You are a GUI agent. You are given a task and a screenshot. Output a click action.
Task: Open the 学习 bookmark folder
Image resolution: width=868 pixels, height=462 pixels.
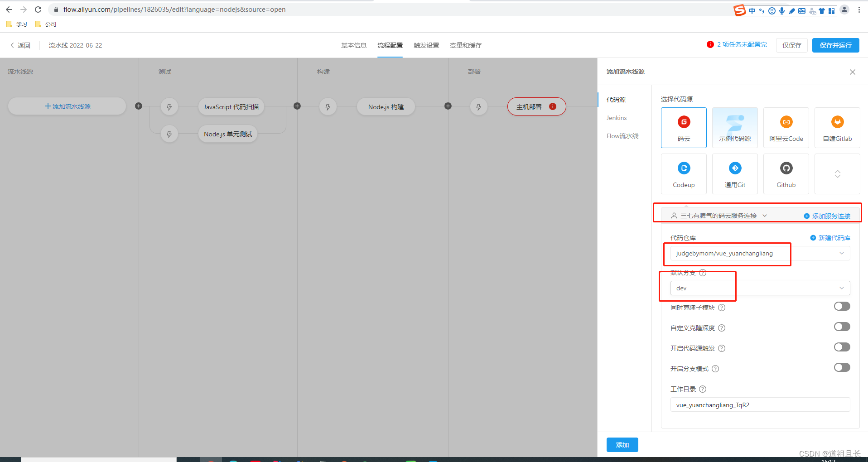[x=17, y=24]
